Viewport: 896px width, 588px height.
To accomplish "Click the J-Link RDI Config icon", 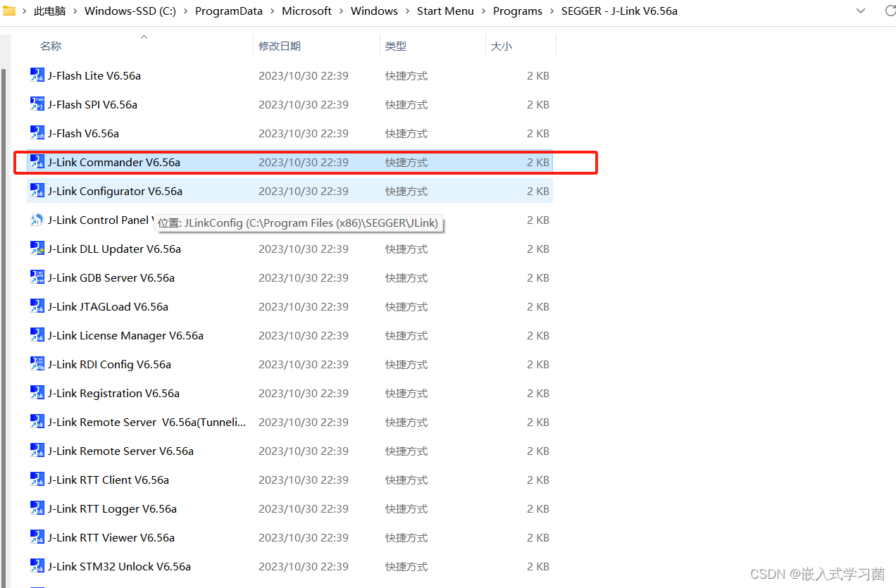I will pos(37,364).
